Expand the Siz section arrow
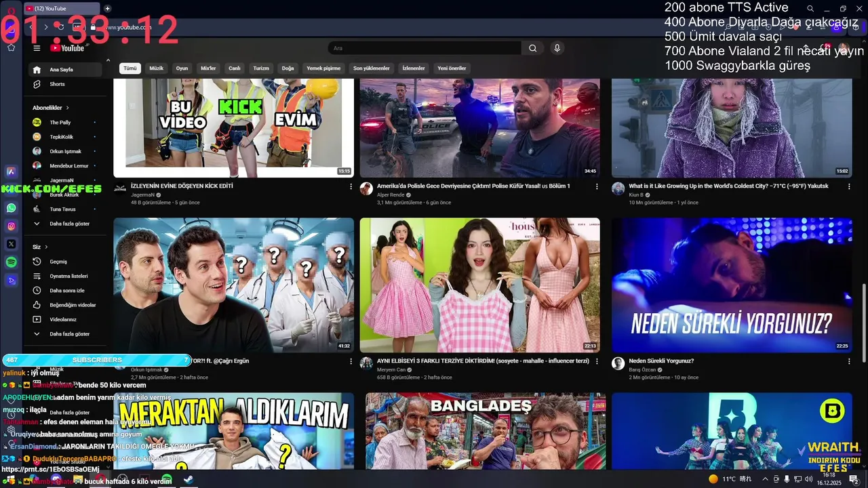This screenshot has height=488, width=868. click(x=45, y=247)
